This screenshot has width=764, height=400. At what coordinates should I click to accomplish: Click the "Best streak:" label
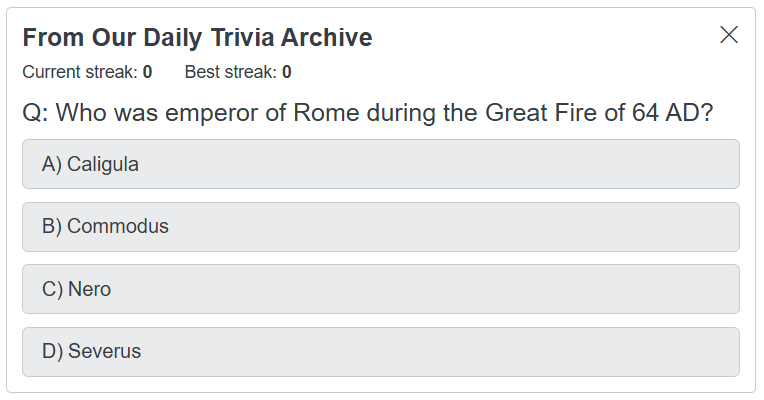[231, 72]
